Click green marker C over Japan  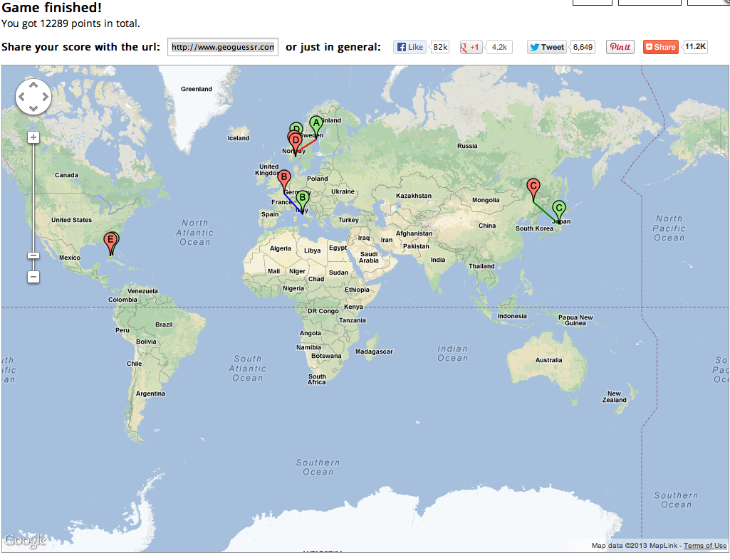(x=559, y=211)
